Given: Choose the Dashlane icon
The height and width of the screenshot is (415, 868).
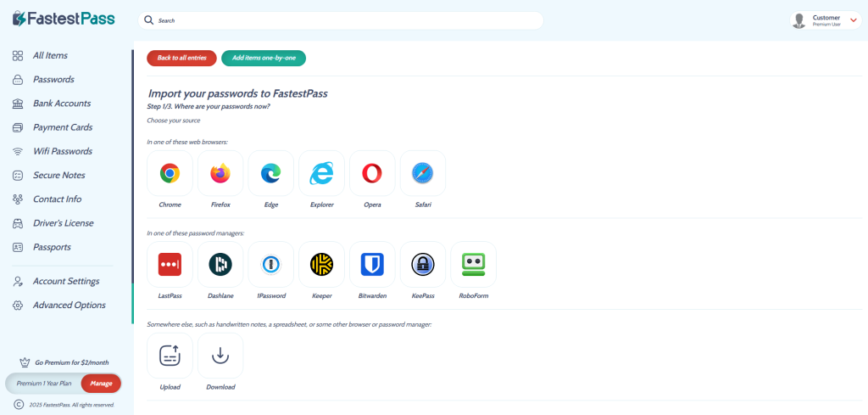Looking at the screenshot, I should 220,264.
